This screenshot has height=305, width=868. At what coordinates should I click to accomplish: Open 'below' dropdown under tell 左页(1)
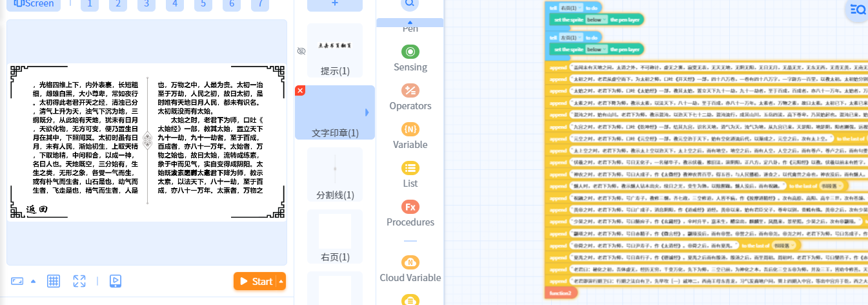point(596,49)
